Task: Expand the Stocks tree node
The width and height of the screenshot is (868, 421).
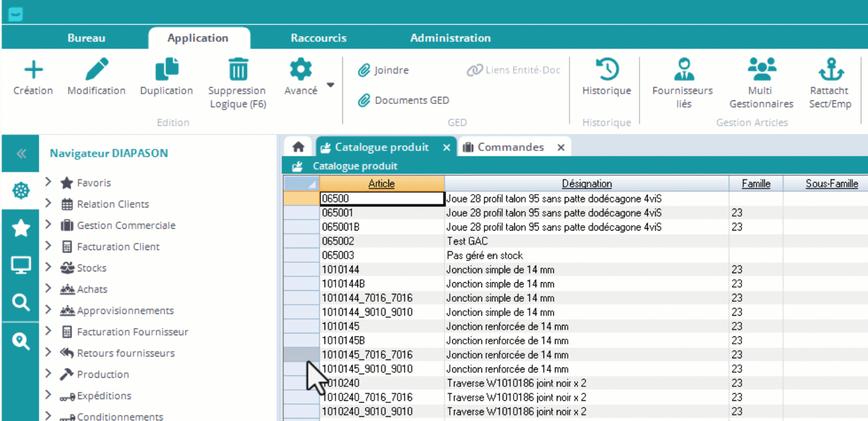Action: click(49, 268)
